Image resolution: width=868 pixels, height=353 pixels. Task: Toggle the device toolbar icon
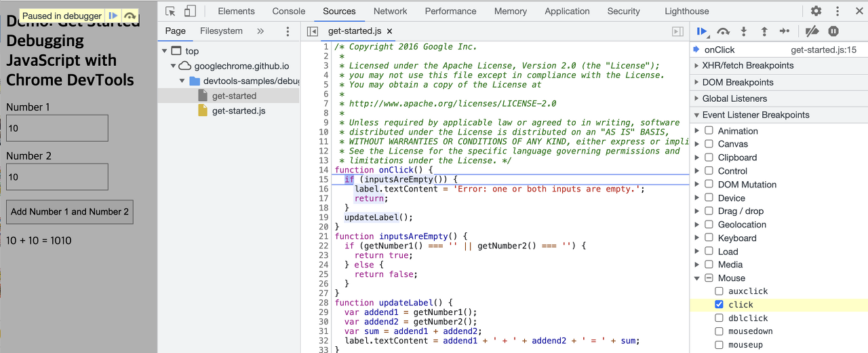click(x=191, y=11)
